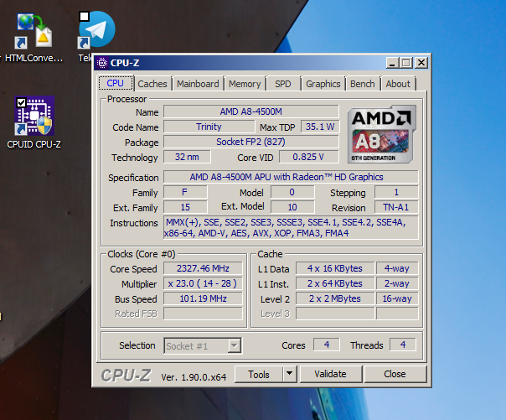
Task: Show the Graphics tab
Action: coord(323,84)
